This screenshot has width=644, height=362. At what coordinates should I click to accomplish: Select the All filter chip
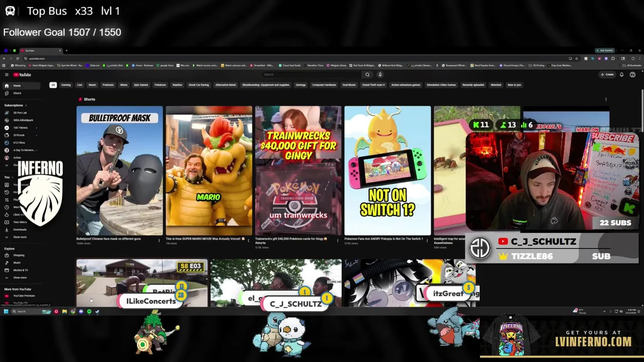(53, 85)
